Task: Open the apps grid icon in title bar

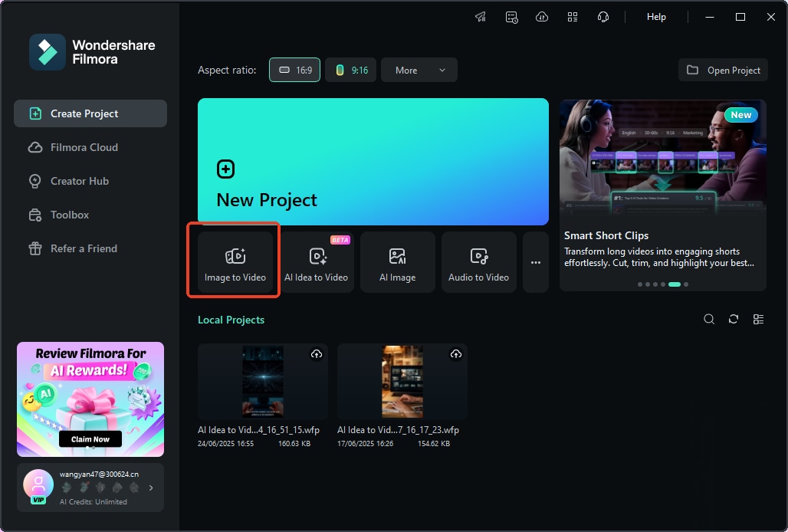Action: (573, 17)
